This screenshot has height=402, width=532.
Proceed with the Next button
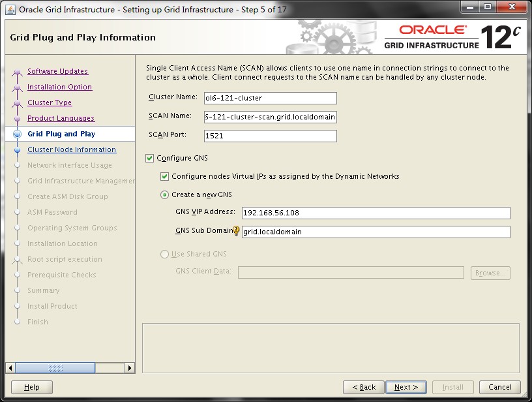[406, 387]
